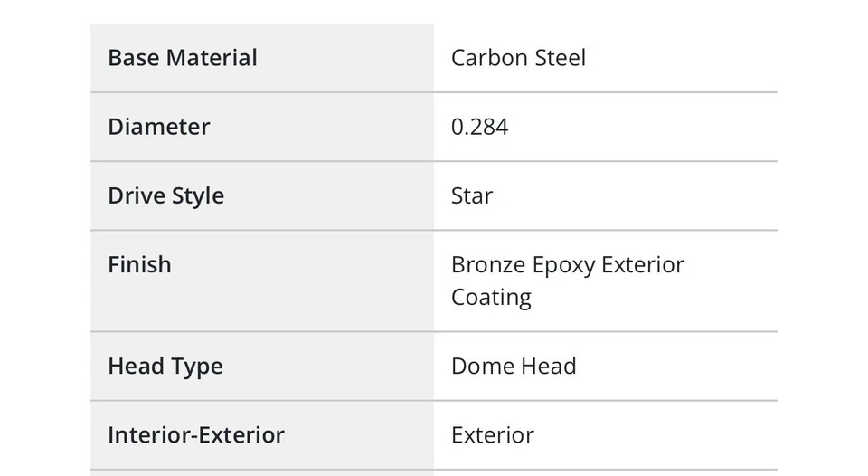The height and width of the screenshot is (476, 868).
Task: Click the Base Material row label
Action: pyautogui.click(x=183, y=58)
